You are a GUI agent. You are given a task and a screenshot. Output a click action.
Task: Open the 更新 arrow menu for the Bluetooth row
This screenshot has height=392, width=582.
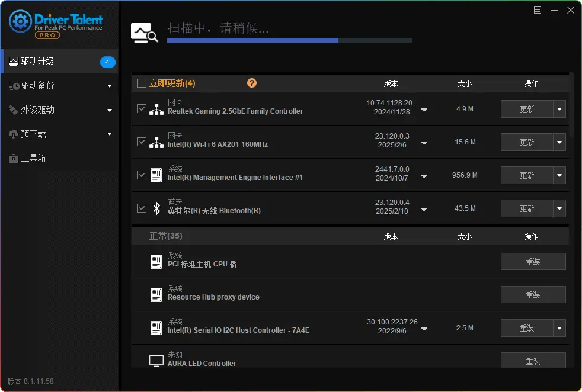(x=559, y=208)
